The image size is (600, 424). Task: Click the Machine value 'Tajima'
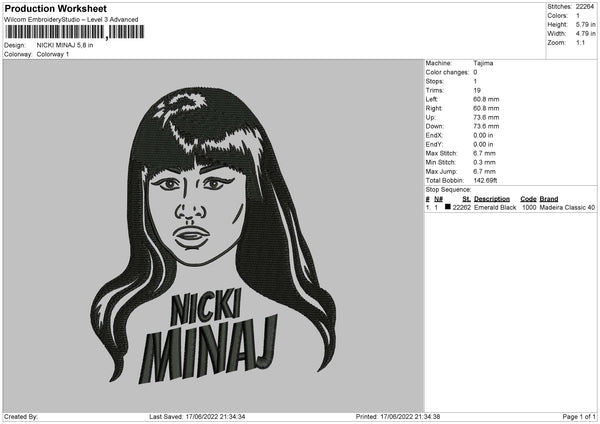483,63
